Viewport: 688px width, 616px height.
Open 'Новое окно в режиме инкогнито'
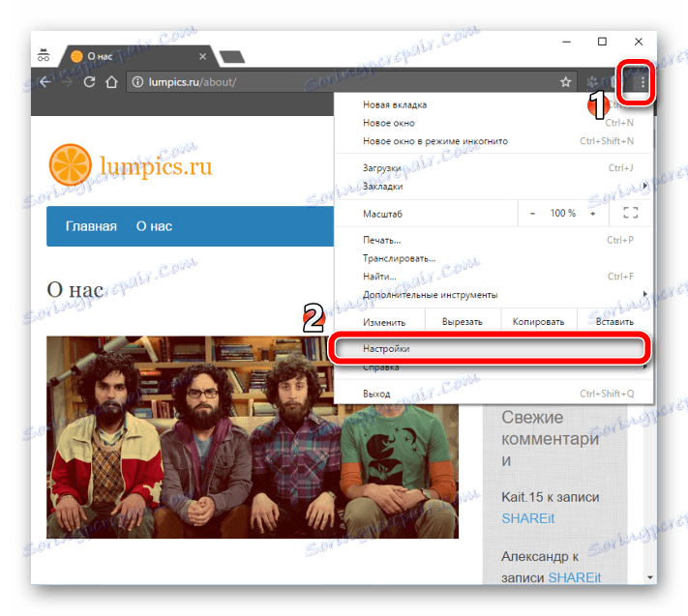coord(494,141)
